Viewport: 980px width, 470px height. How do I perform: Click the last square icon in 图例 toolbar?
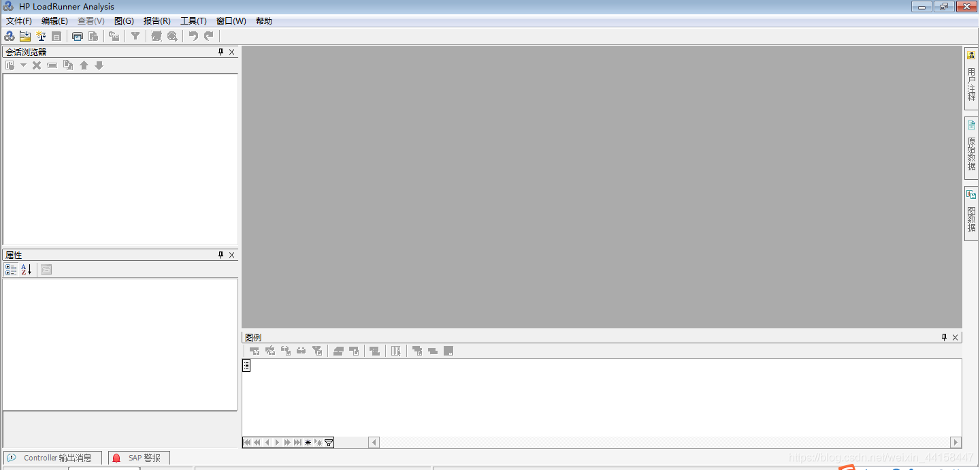(448, 351)
